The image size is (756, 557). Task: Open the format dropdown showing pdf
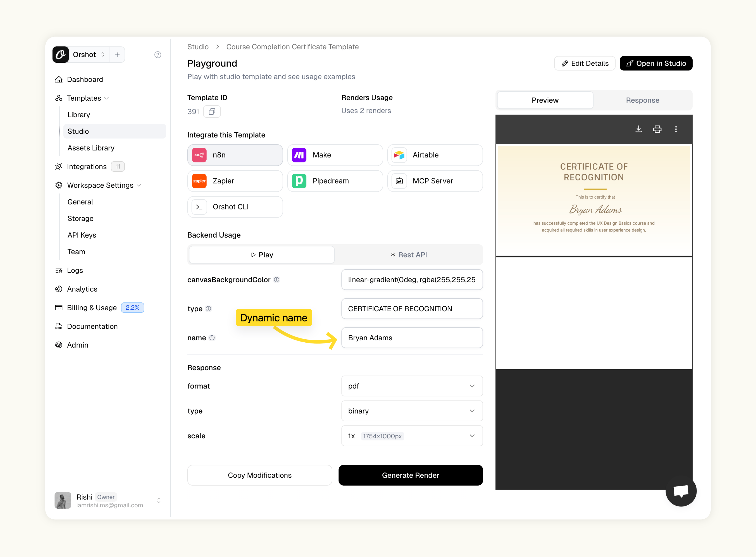point(412,386)
